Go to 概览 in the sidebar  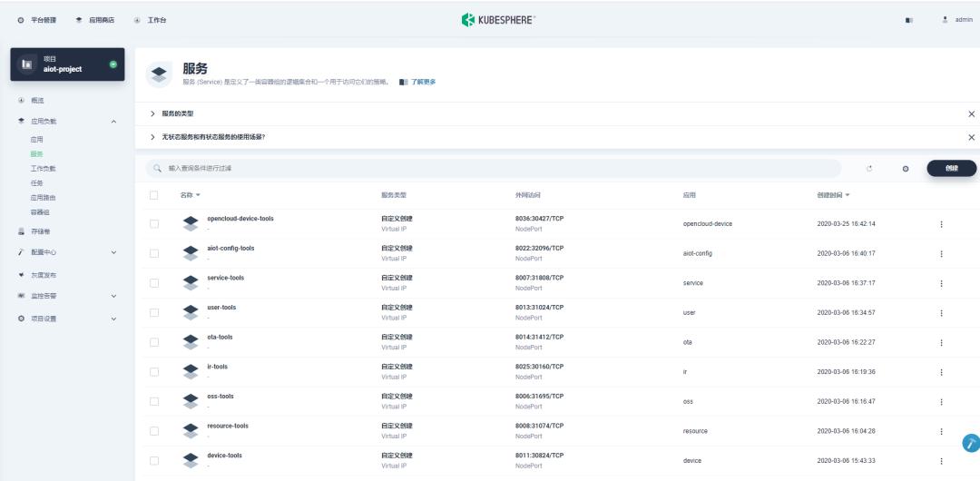pos(37,100)
